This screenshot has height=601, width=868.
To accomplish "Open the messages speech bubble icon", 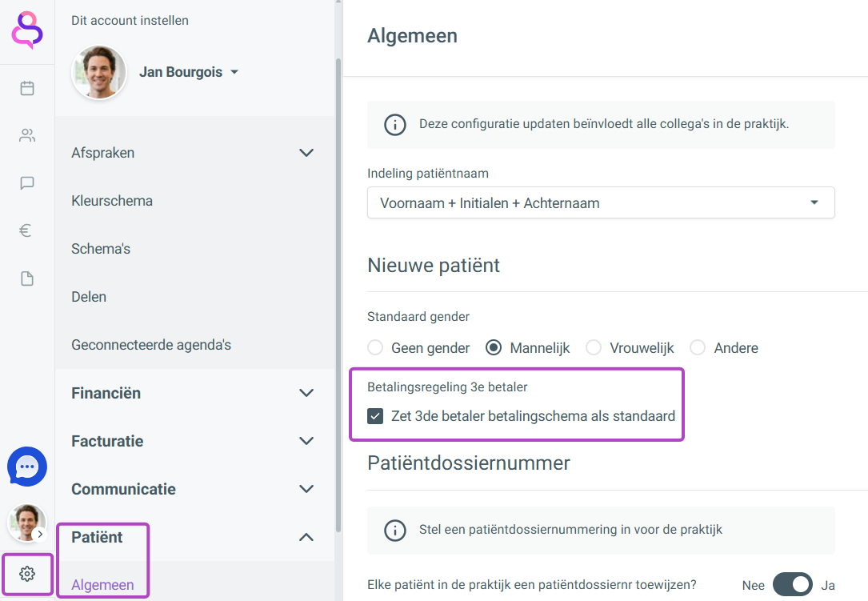I will (x=27, y=182).
